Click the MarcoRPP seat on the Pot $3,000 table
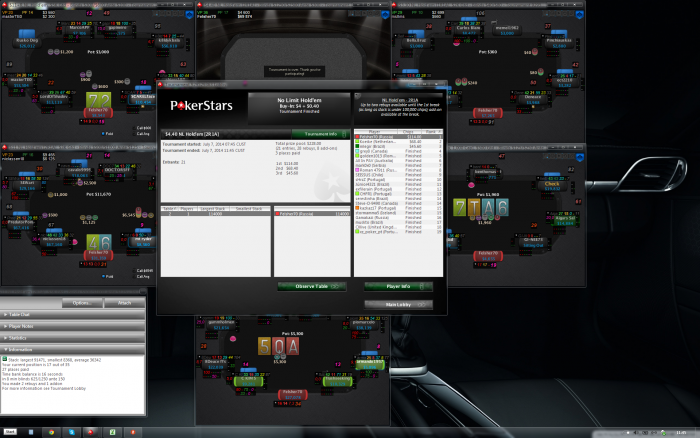700x438 pixels. [x=79, y=29]
